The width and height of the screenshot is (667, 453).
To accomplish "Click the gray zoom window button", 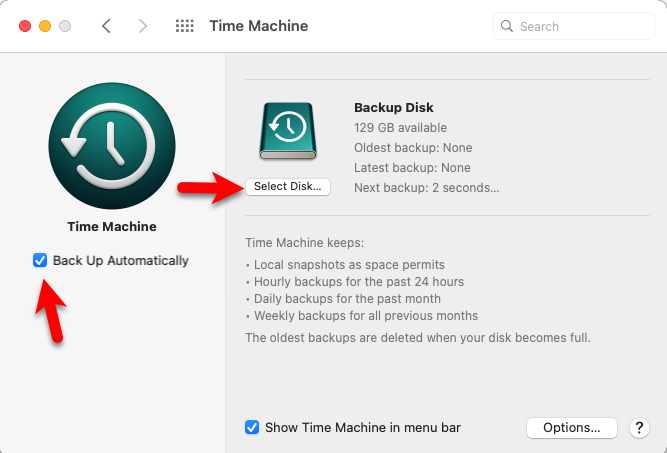I will (x=65, y=26).
